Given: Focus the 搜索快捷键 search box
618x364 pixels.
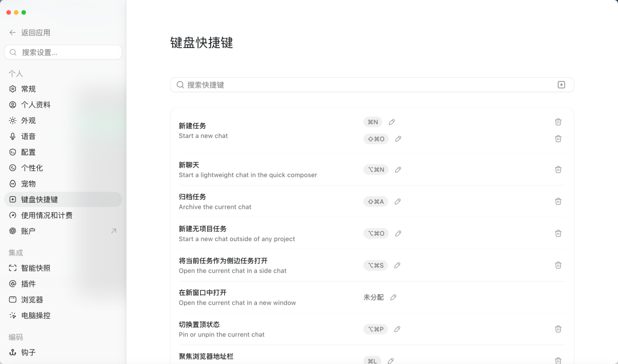Looking at the screenshot, I should point(372,85).
